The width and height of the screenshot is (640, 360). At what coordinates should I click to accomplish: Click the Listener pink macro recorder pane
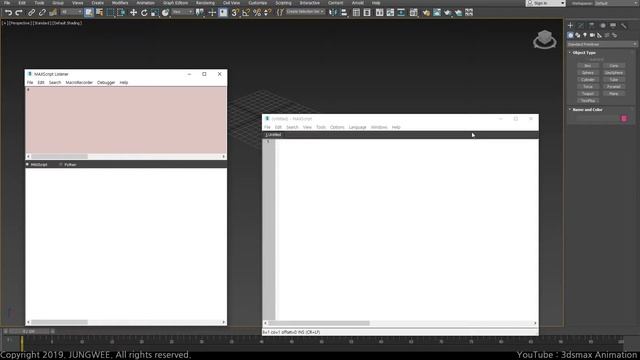click(x=126, y=120)
